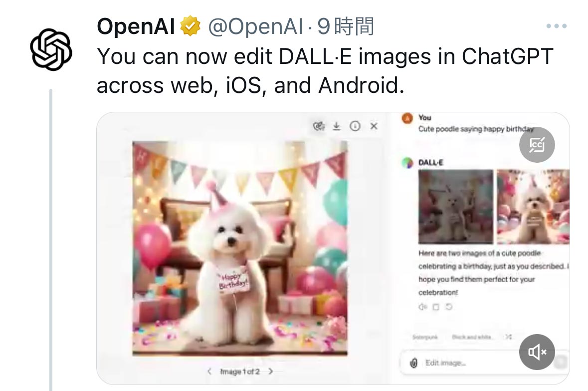Viewport: 588px width, 391px height.
Task: Open the tweet's three-dot more options menu
Action: [557, 26]
